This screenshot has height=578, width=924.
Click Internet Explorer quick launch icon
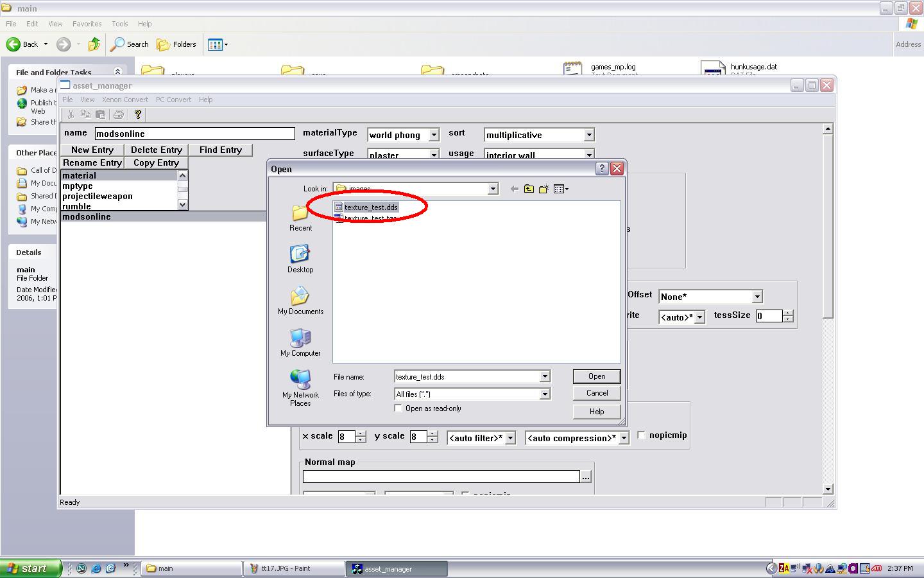[x=96, y=568]
